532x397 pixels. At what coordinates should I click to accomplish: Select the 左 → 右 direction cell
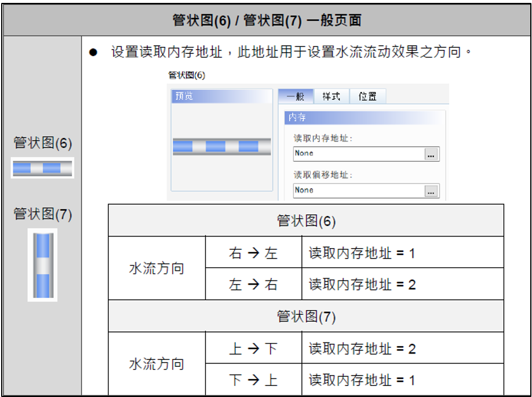pos(253,285)
